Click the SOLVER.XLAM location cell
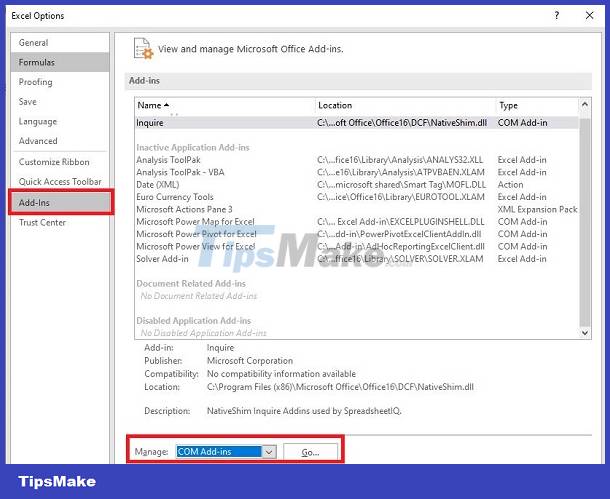The width and height of the screenshot is (610, 499). point(400,259)
